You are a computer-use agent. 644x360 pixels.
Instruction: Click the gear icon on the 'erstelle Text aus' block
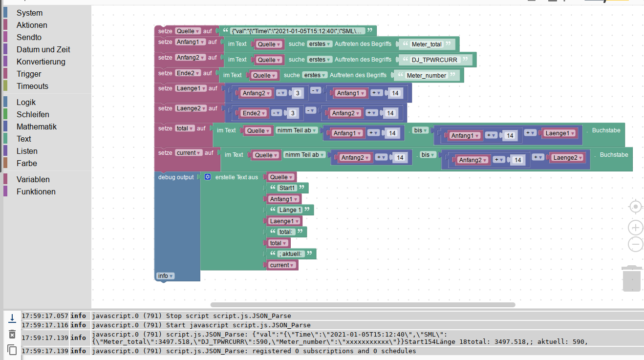click(x=207, y=177)
